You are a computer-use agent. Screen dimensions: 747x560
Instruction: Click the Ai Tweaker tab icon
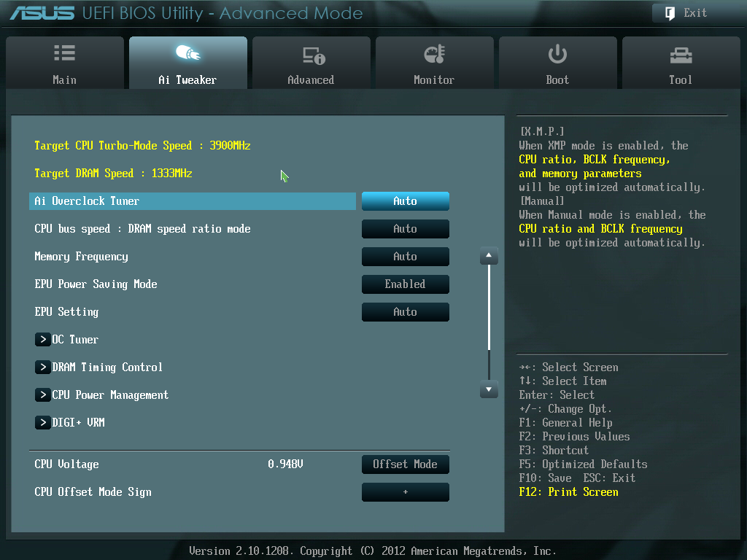[x=187, y=53]
